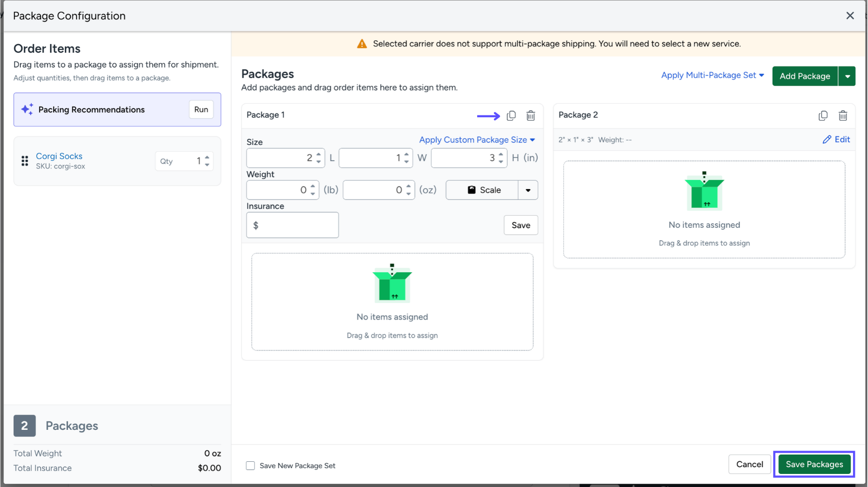Click the Length field stepper arrows
This screenshot has width=868, height=487.
tap(319, 158)
